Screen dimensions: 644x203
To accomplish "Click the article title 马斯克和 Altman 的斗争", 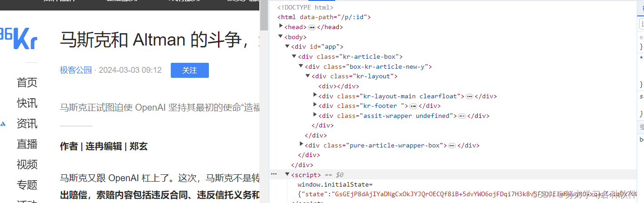I will pos(159,40).
